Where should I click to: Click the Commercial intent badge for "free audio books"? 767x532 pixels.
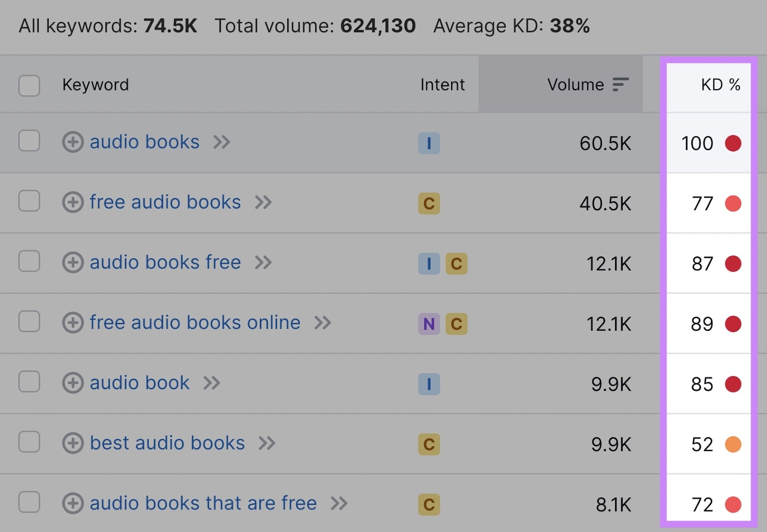pos(429,203)
